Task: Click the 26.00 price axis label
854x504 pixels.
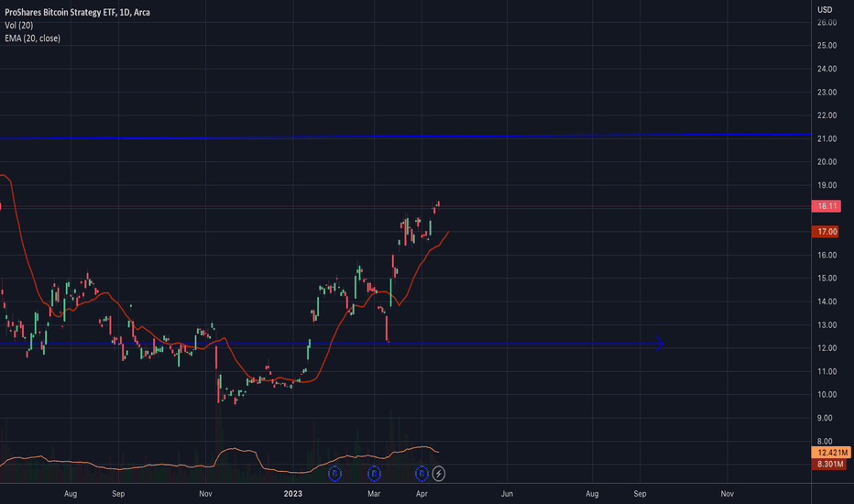Action: pyautogui.click(x=827, y=22)
